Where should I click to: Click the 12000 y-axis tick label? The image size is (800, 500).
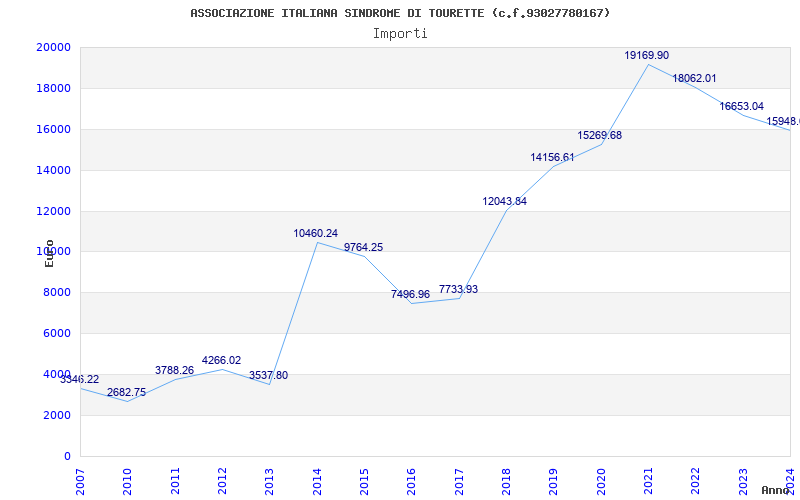(x=53, y=211)
